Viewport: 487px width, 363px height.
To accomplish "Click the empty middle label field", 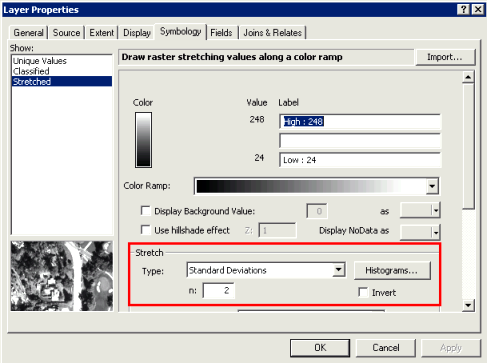I will (x=360, y=141).
